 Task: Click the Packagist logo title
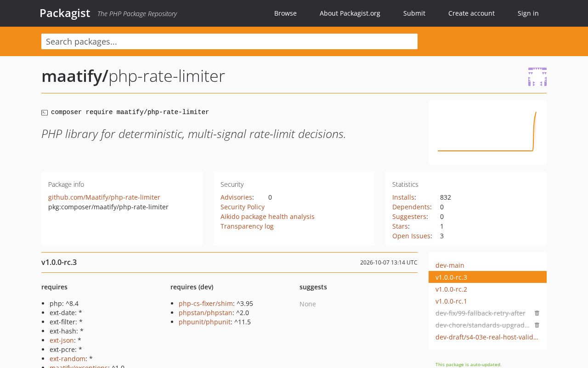tap(65, 13)
